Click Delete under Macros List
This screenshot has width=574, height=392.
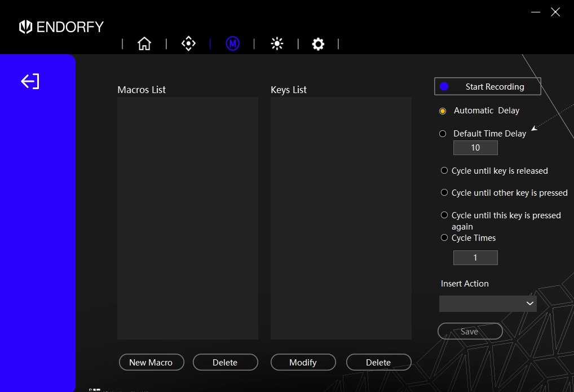click(225, 362)
